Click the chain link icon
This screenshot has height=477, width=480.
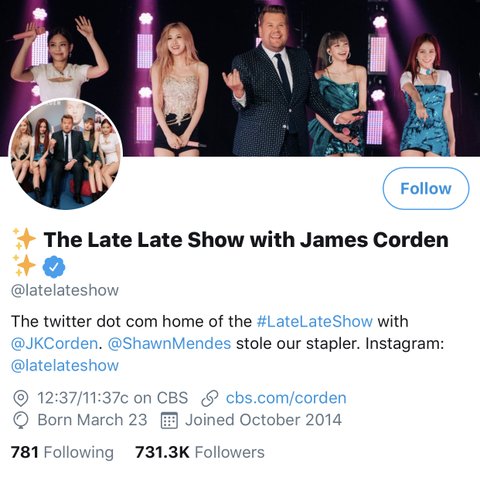click(210, 398)
